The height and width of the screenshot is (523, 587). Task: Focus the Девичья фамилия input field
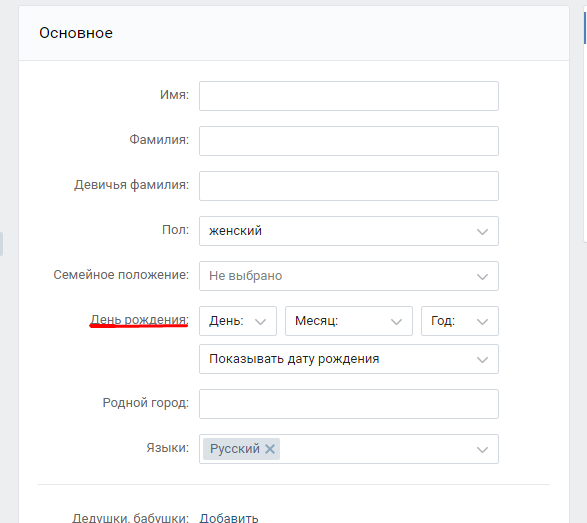pyautogui.click(x=349, y=186)
